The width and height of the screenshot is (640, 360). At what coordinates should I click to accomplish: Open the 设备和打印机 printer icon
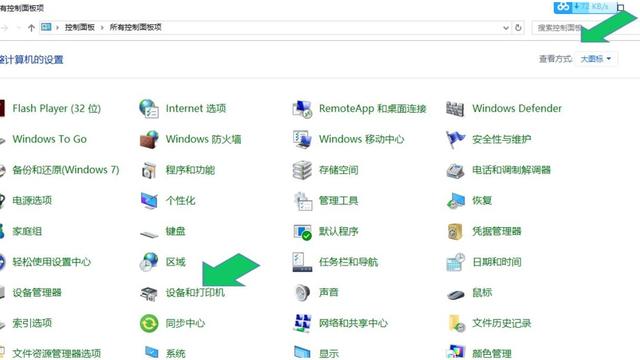(149, 293)
